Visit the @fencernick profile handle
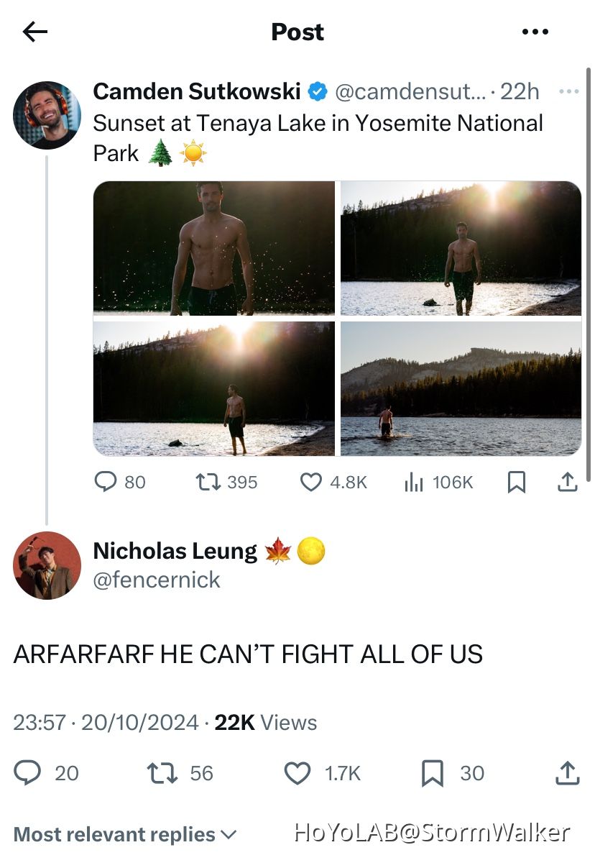The image size is (595, 868). [157, 580]
